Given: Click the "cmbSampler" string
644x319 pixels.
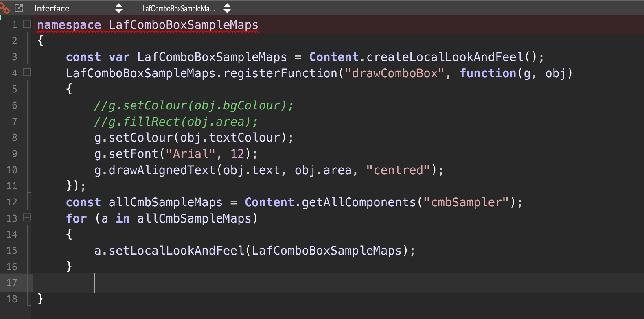Looking at the screenshot, I should pyautogui.click(x=467, y=202).
